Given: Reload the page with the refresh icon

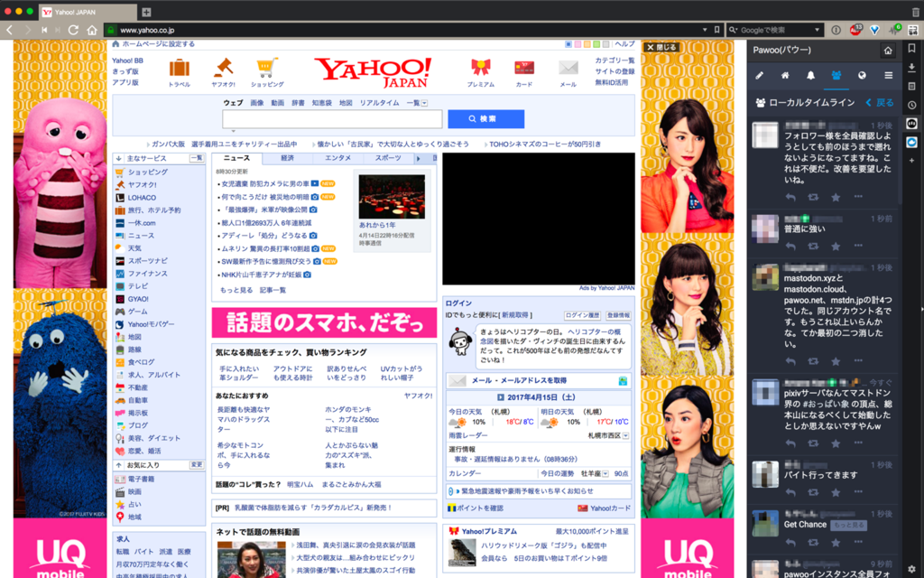Looking at the screenshot, I should [x=73, y=30].
